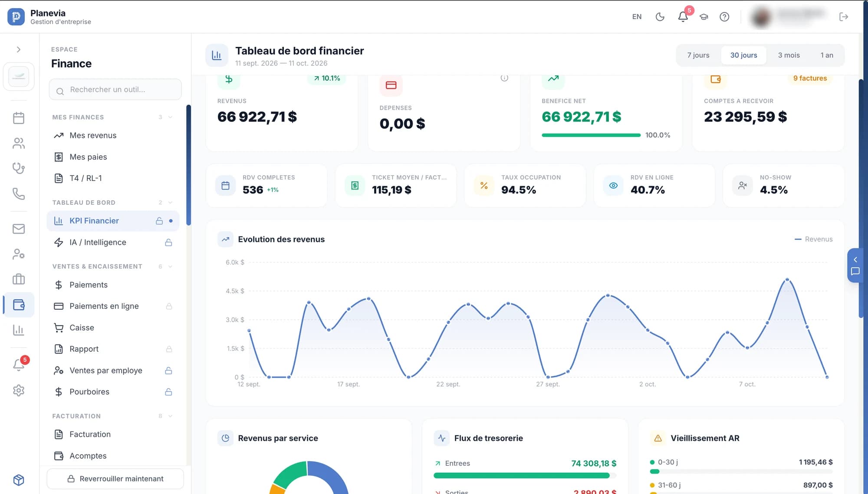Switch language to EN

[x=637, y=17]
